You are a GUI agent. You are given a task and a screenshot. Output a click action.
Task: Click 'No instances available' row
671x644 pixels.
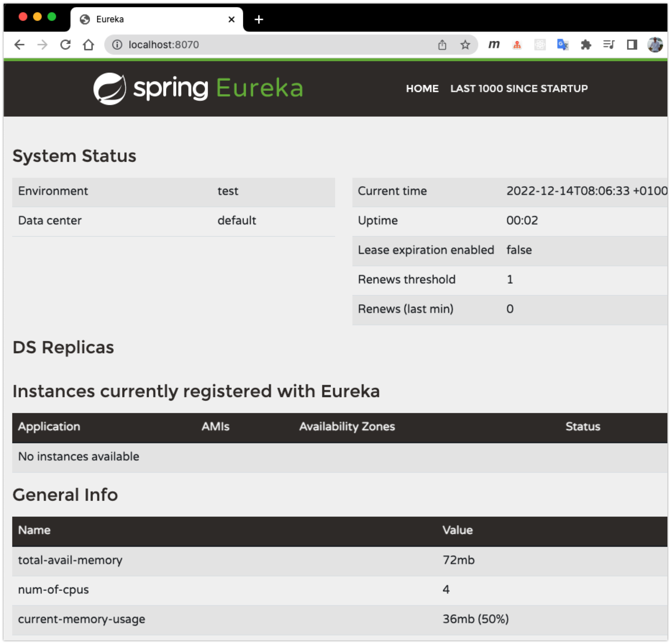(340, 457)
